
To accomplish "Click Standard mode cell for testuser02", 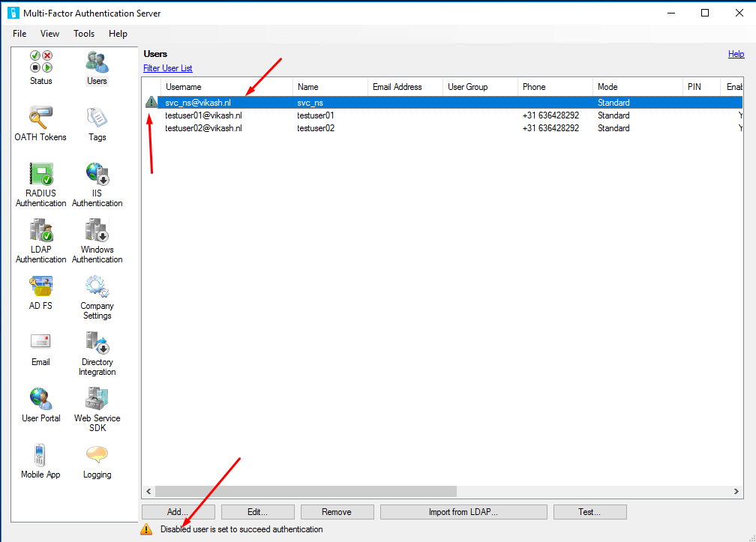I will [x=613, y=128].
